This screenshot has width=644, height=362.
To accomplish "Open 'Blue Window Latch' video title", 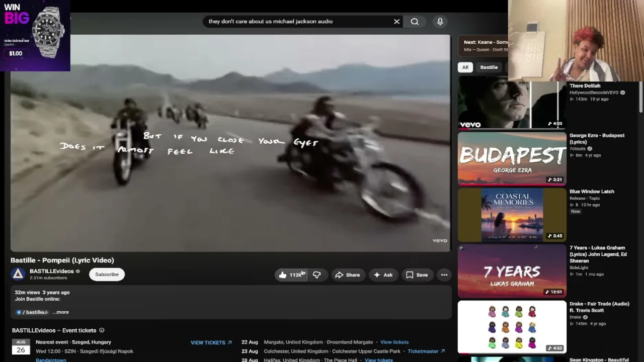I will click(x=592, y=192).
